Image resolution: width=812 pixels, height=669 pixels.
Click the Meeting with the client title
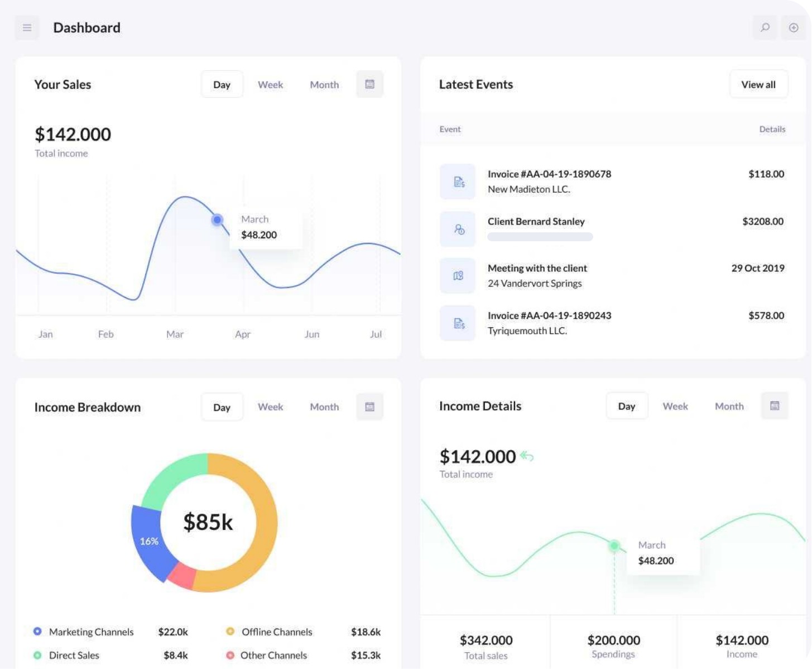tap(537, 268)
